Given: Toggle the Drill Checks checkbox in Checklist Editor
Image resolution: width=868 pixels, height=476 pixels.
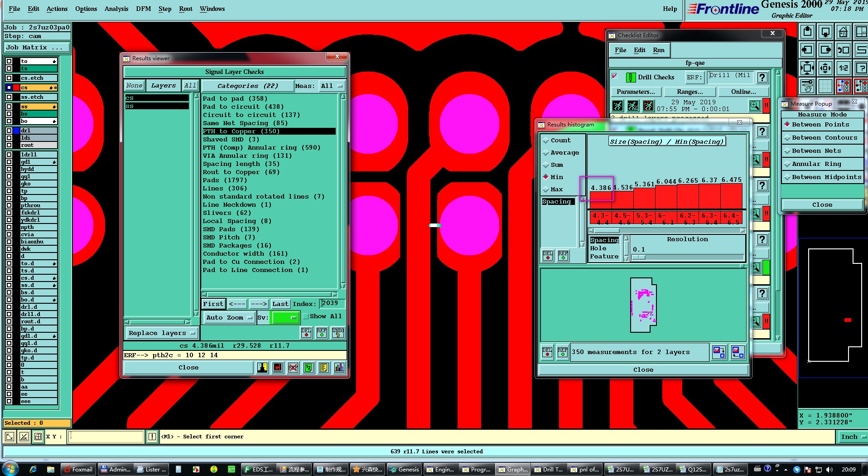Looking at the screenshot, I should coord(615,76).
